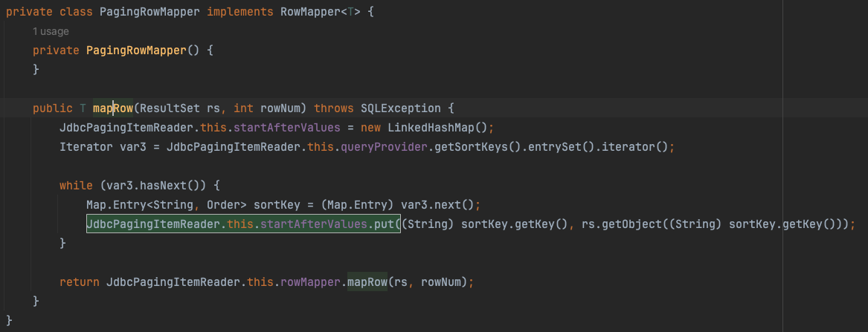Click 'startAfterValues' on the LinkedHashMap assignment line

tap(287, 128)
